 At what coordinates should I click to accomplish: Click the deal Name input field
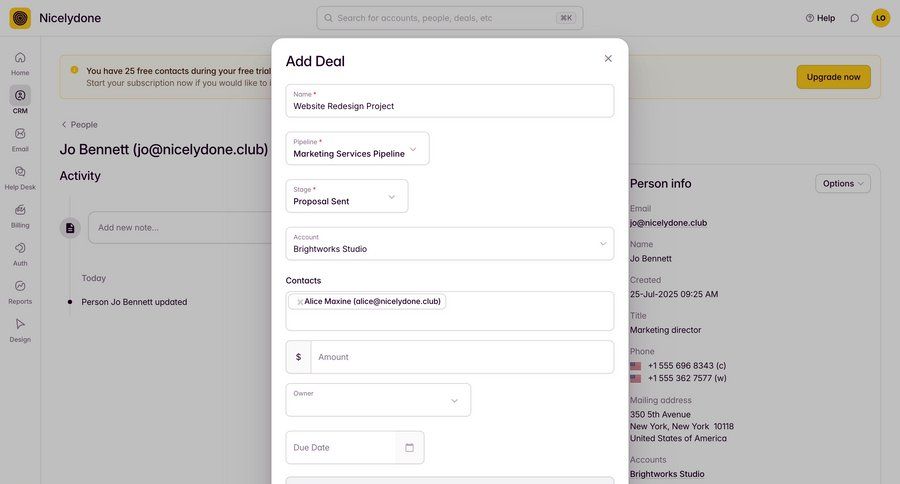tap(449, 101)
